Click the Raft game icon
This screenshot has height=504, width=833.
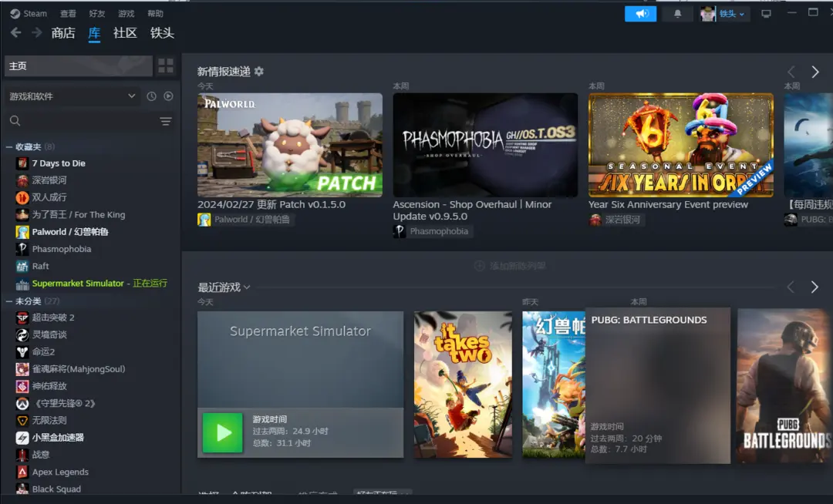[22, 267]
